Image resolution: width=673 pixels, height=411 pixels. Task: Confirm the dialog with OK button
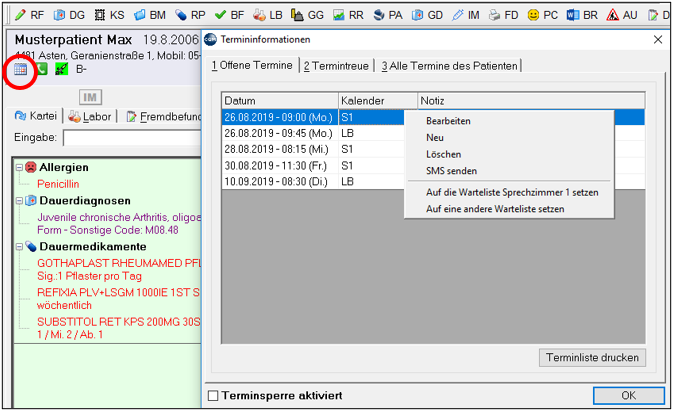[629, 396]
